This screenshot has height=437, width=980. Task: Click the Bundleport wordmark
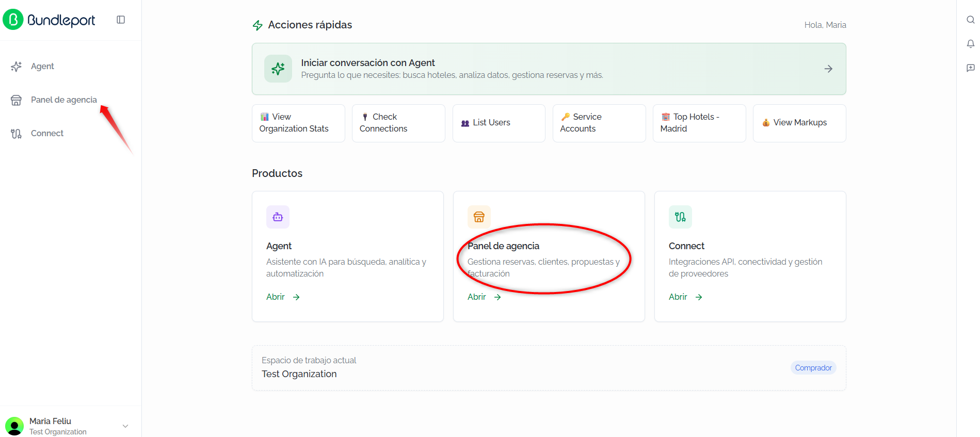click(61, 20)
